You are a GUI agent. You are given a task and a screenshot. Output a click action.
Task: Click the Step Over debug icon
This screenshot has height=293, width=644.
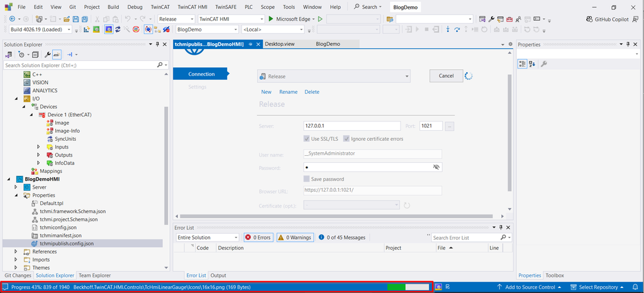pyautogui.click(x=457, y=30)
